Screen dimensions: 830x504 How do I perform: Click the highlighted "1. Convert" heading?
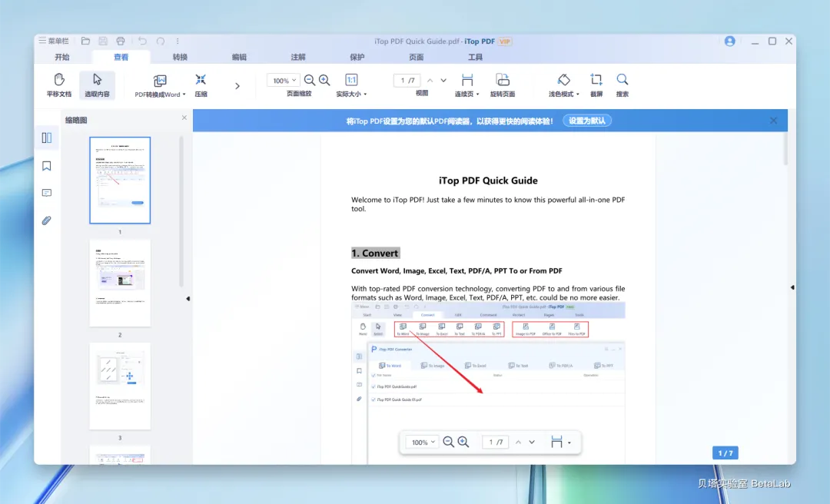(375, 253)
